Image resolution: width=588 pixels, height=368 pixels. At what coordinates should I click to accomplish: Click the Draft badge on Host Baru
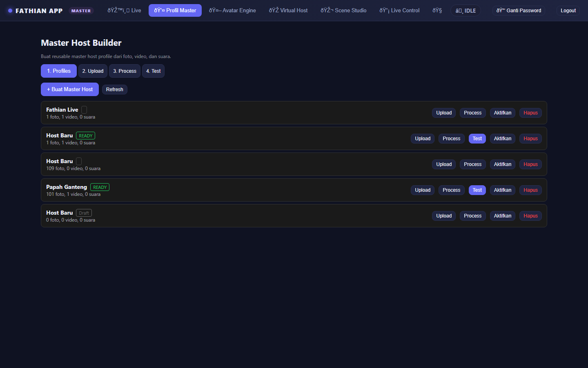point(84,213)
